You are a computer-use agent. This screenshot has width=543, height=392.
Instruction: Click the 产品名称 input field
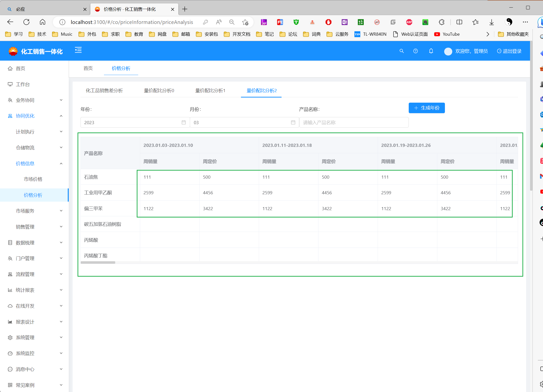354,122
